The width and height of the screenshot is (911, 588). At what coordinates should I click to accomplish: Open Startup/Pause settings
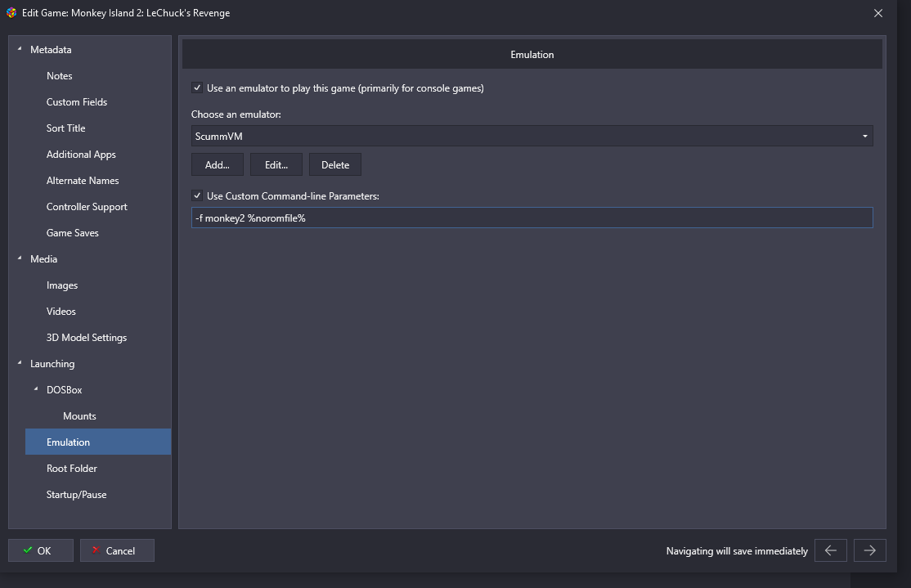(x=76, y=495)
